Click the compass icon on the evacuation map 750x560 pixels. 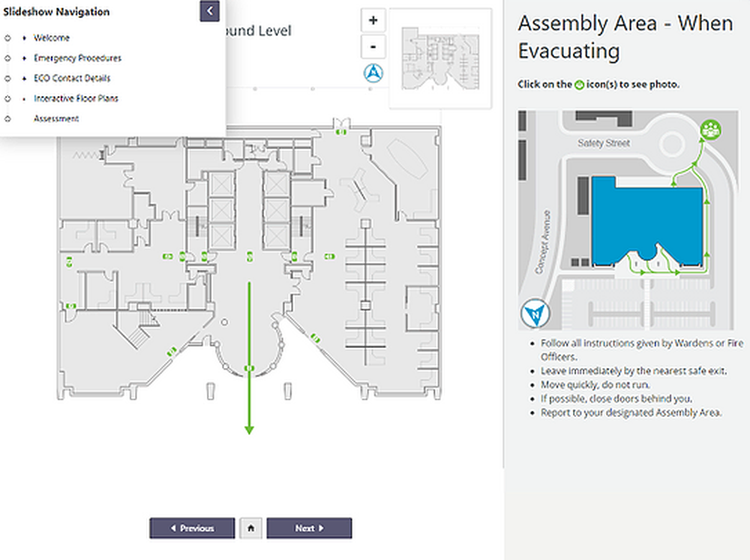pos(535,313)
